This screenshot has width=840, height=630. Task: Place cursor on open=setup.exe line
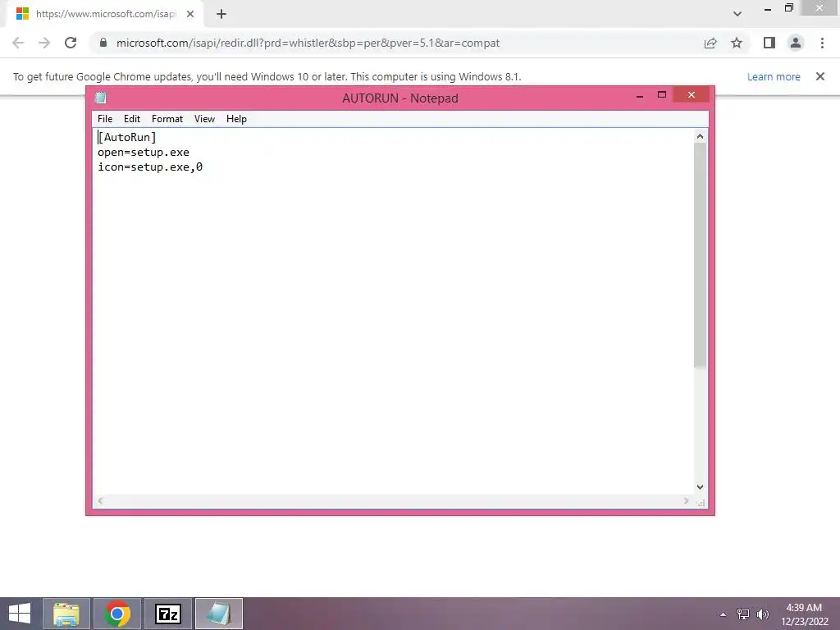pyautogui.click(x=144, y=152)
